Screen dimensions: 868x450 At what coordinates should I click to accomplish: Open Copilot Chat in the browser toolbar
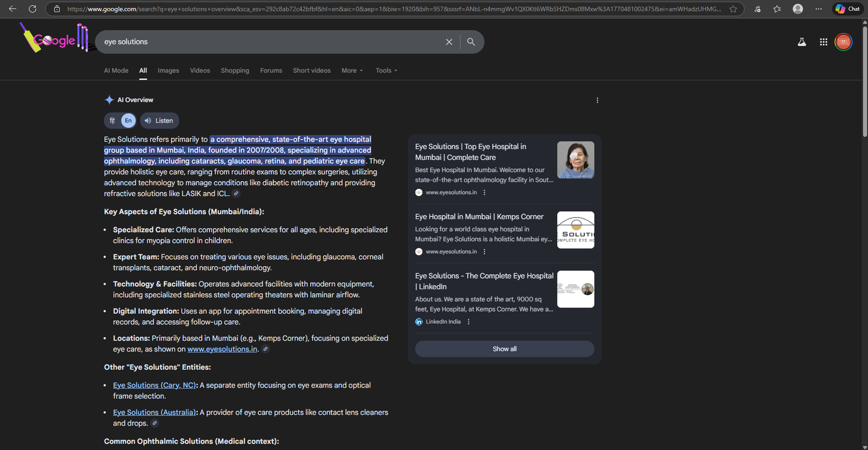click(847, 9)
